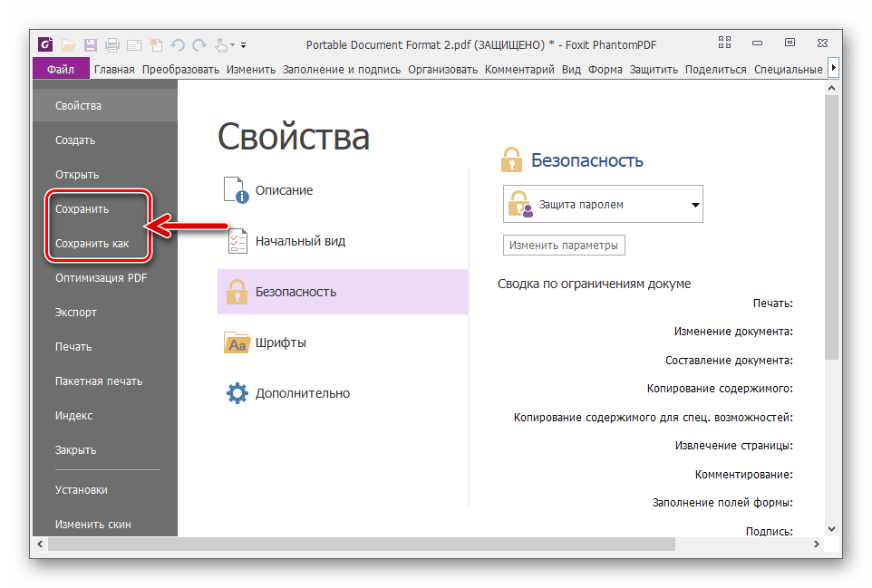Switch to the Защитить ribbon tab
The image size is (872, 588).
[x=654, y=69]
